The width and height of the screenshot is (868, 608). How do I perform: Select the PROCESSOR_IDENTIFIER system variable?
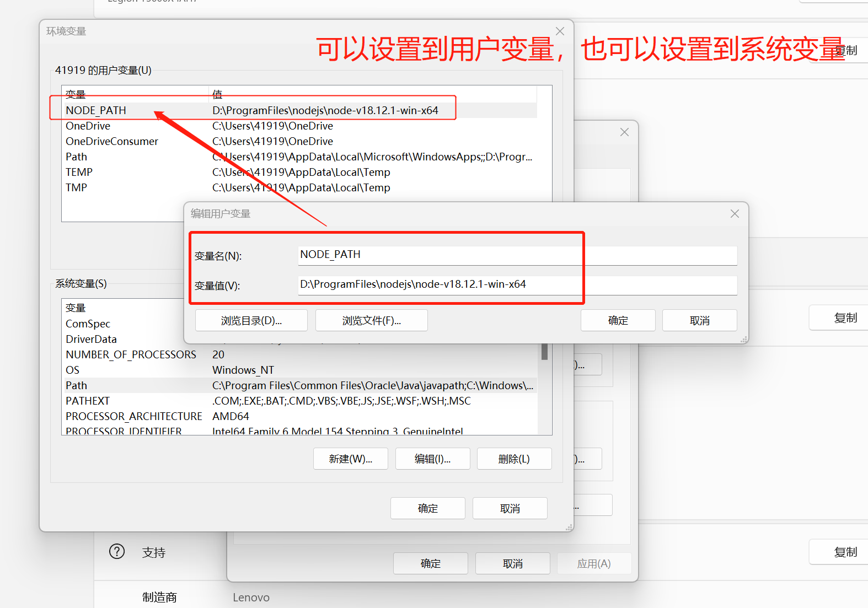point(301,431)
